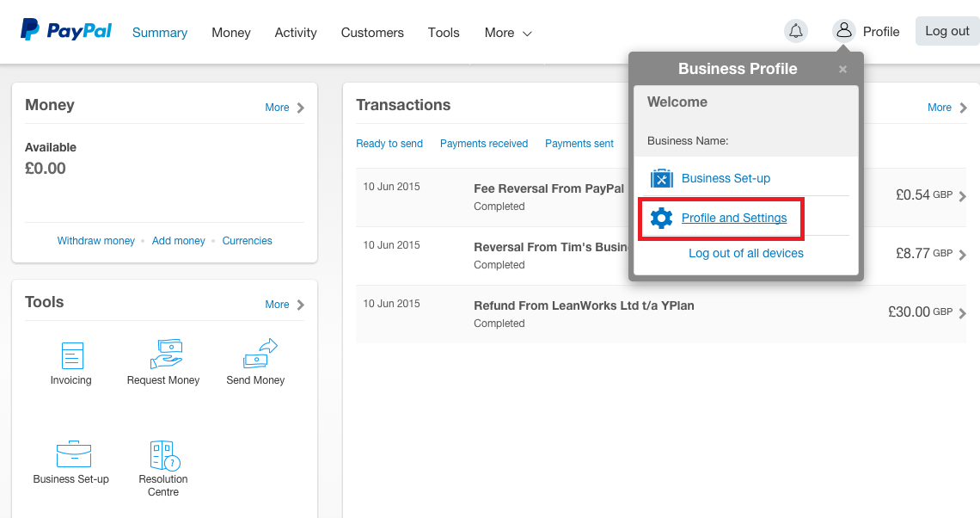Viewport: 980px width, 518px height.
Task: Click the Profile person icon
Action: click(844, 31)
